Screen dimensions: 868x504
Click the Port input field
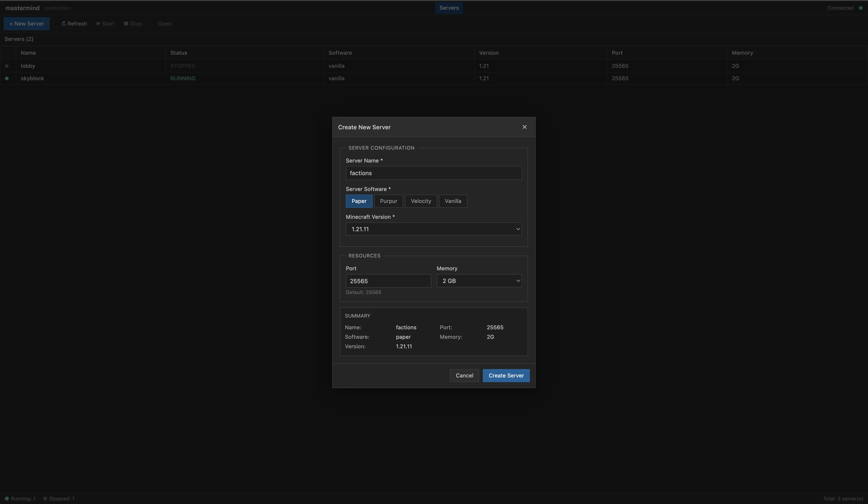tap(388, 281)
